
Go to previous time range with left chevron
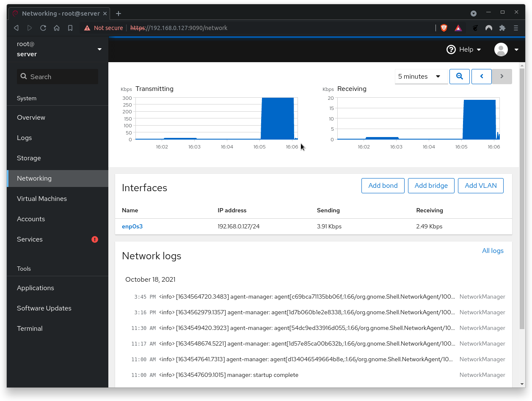tap(481, 77)
